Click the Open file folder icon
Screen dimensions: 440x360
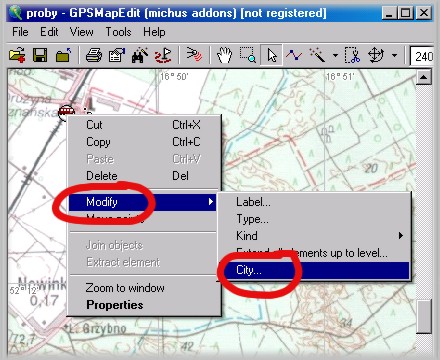17,55
